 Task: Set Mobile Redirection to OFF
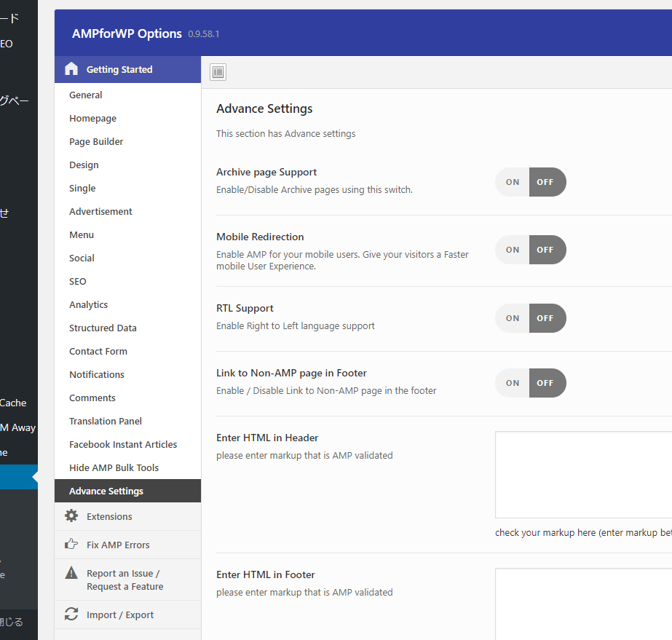[548, 250]
